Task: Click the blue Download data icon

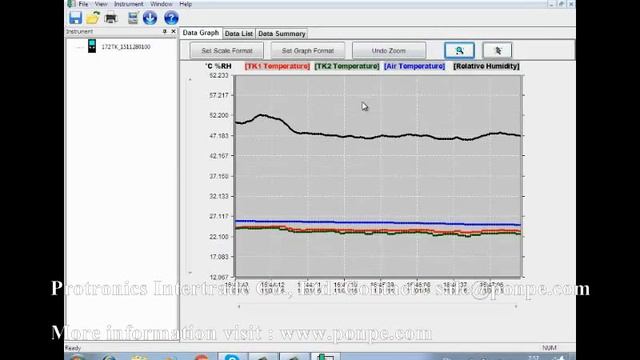Action: [150, 18]
